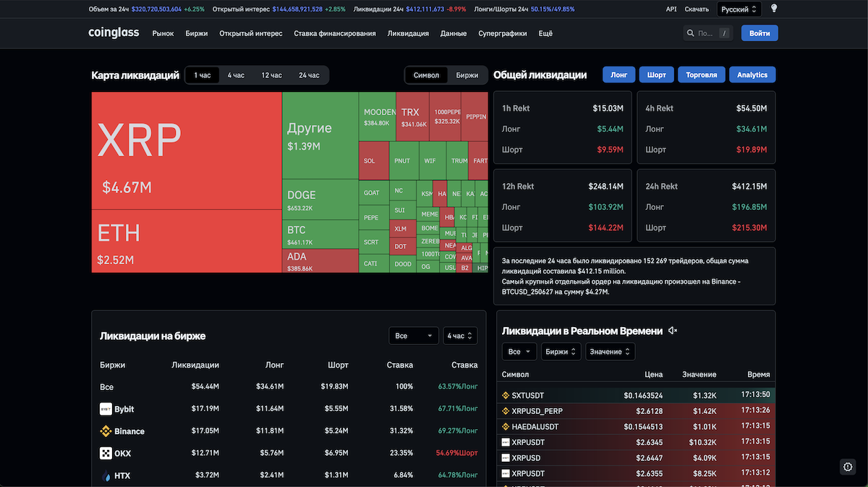Open the API link in top bar

tap(671, 9)
